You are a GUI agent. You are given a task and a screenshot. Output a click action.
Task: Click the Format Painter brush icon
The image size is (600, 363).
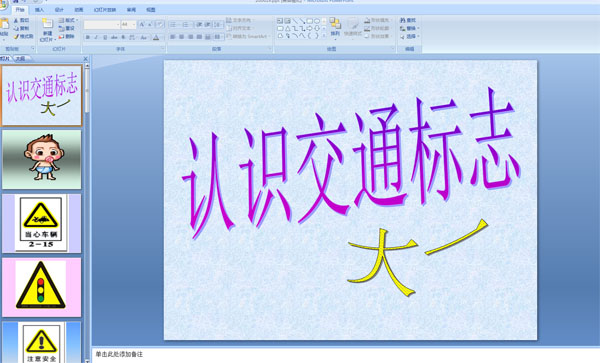(x=16, y=36)
